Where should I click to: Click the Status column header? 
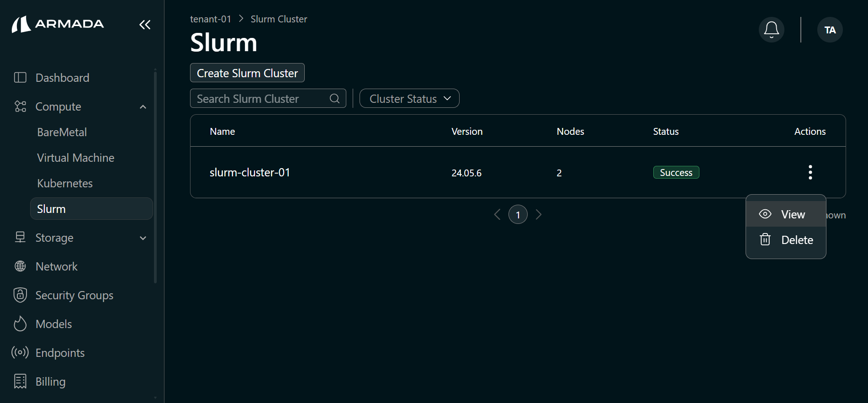(666, 131)
